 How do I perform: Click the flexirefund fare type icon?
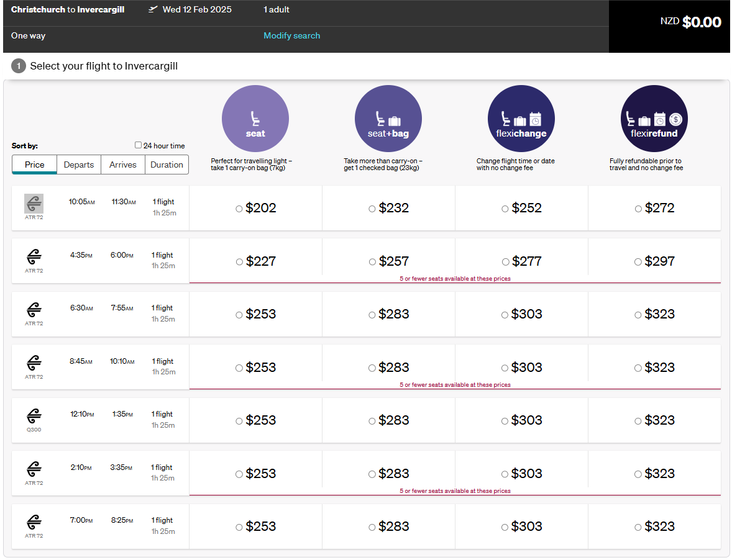pyautogui.click(x=654, y=119)
